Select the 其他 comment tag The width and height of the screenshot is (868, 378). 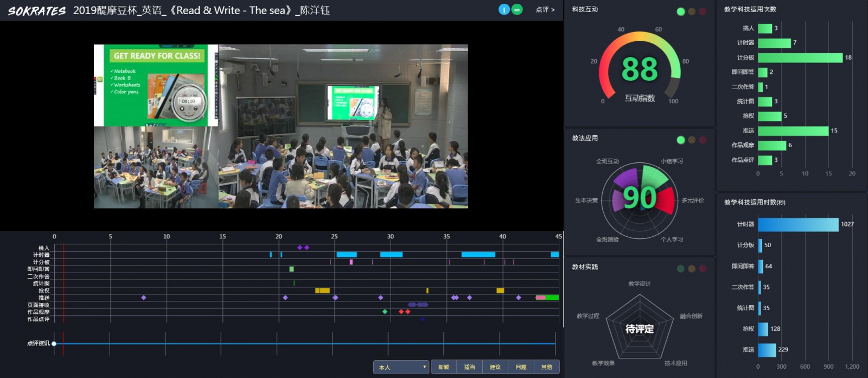tap(546, 367)
